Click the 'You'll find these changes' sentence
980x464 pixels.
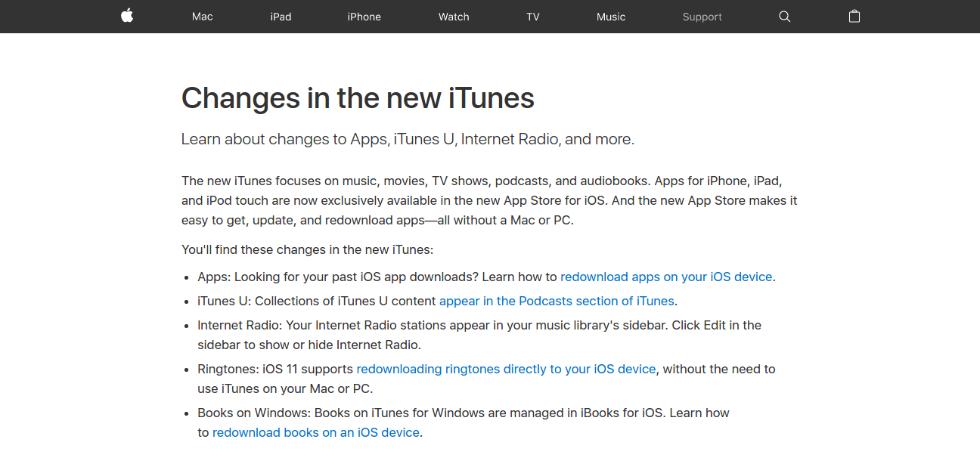[307, 249]
